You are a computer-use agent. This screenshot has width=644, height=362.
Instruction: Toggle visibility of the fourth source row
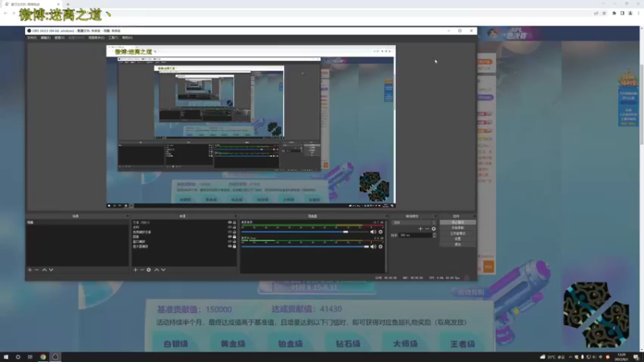(x=229, y=237)
